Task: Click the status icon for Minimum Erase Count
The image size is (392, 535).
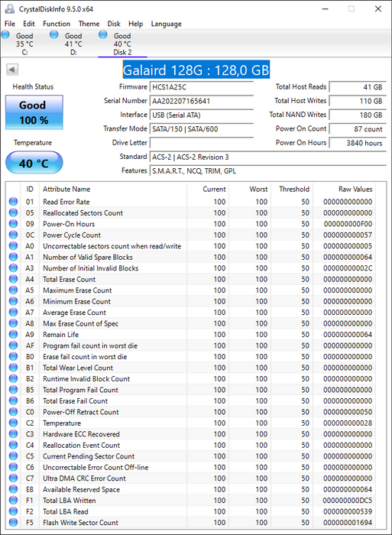Action: [13, 301]
